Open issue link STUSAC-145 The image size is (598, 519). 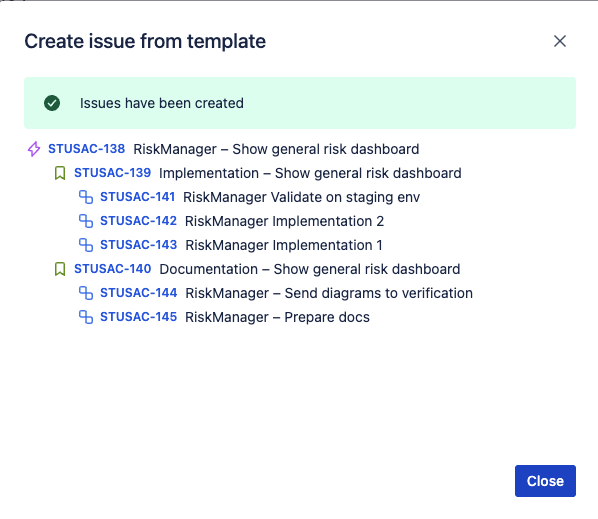138,317
